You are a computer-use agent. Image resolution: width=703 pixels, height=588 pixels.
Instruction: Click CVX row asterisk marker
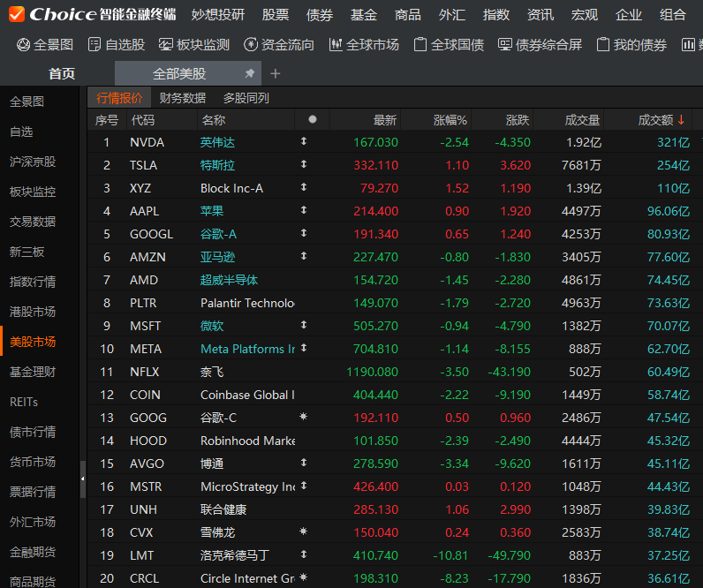pyautogui.click(x=304, y=531)
